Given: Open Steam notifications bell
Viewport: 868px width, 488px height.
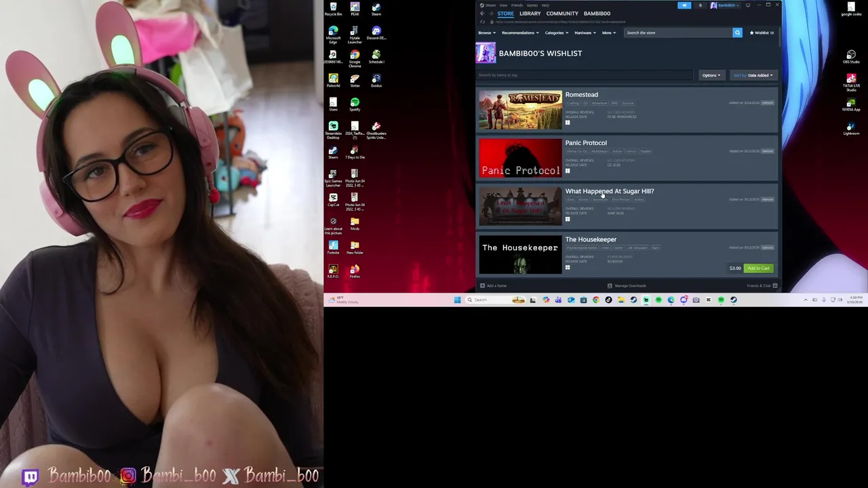Looking at the screenshot, I should 701,5.
